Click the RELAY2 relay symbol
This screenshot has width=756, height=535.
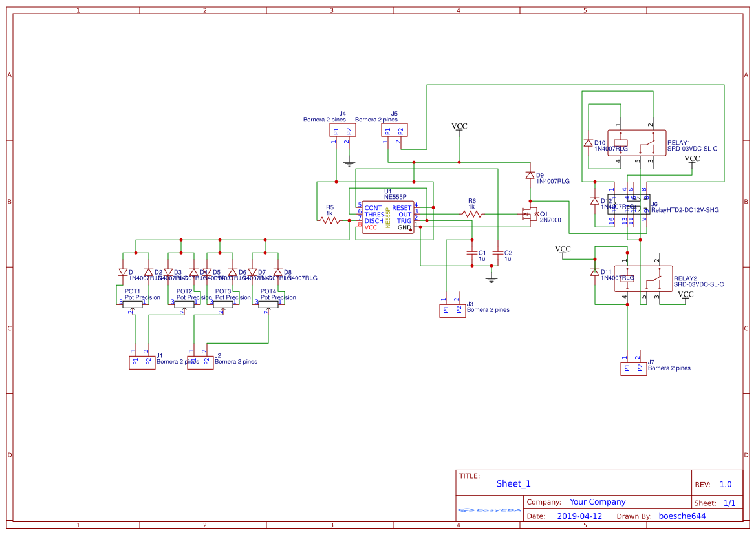tap(643, 278)
